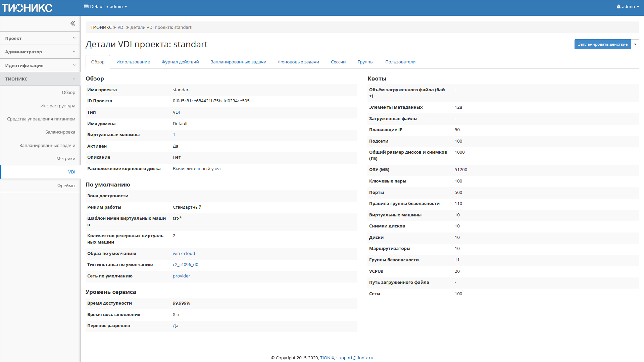Open win7-cloud image link
This screenshot has width=644, height=362.
pyautogui.click(x=184, y=253)
